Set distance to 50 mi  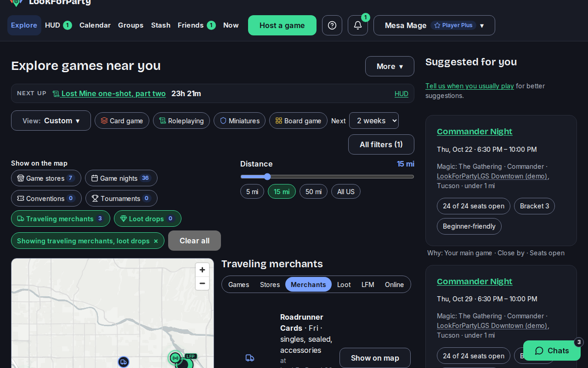click(x=313, y=191)
